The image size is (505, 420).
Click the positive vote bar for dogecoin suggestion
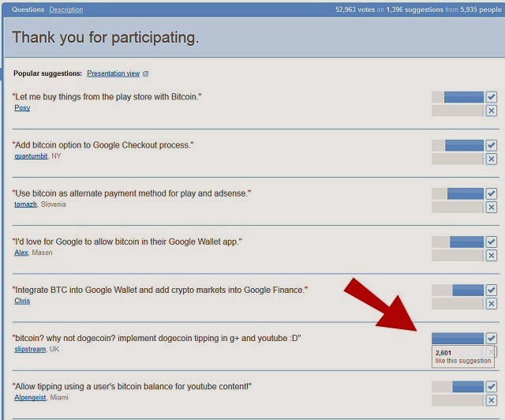(x=458, y=339)
